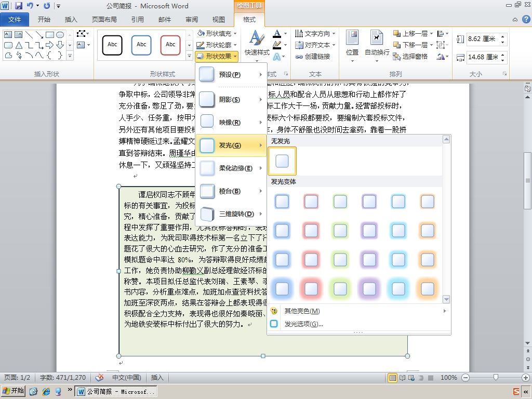Image resolution: width=532 pixels, height=399 pixels.
Task: Click the 选择窗格 selection pane icon
Action: click(410, 56)
